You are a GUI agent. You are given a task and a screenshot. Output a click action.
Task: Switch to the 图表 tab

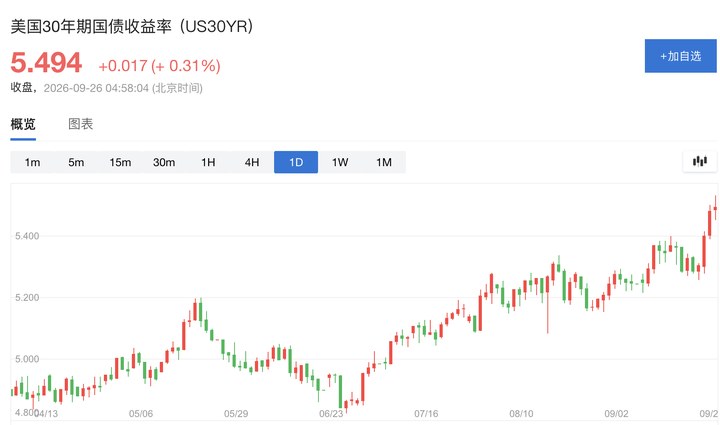81,124
